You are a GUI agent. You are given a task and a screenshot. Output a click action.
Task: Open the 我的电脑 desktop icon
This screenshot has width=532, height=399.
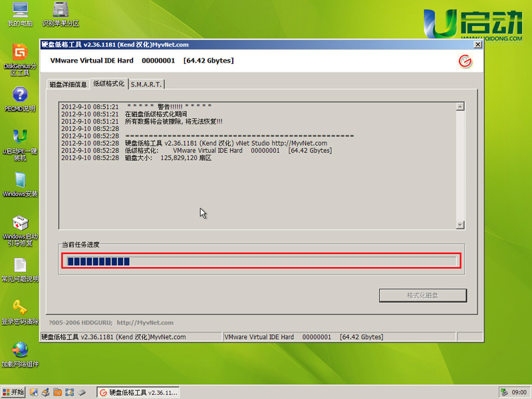point(20,14)
